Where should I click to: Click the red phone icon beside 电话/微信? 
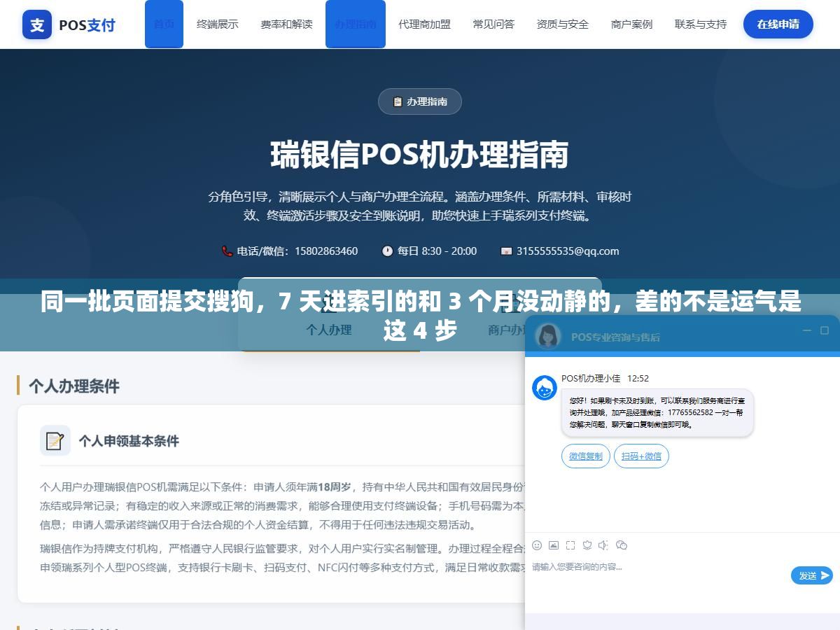[227, 251]
